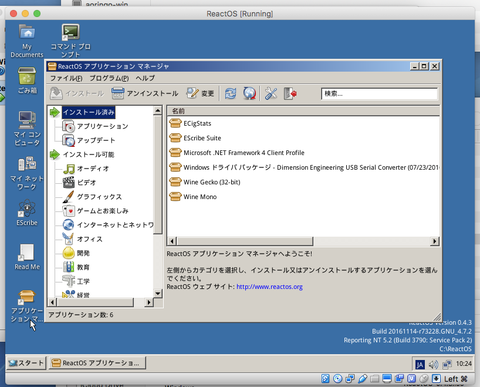Click the games playing card icon
The width and height of the screenshot is (480, 387).
point(69,211)
